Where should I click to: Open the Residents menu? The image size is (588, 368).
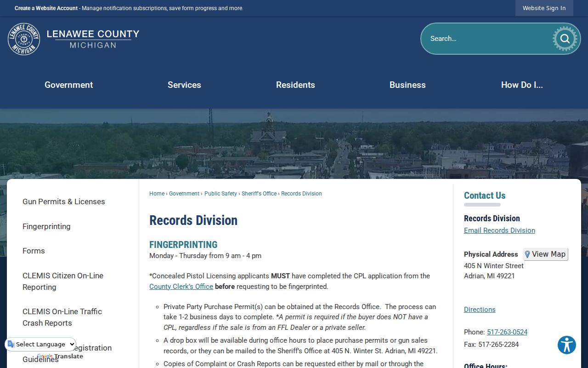(x=295, y=85)
